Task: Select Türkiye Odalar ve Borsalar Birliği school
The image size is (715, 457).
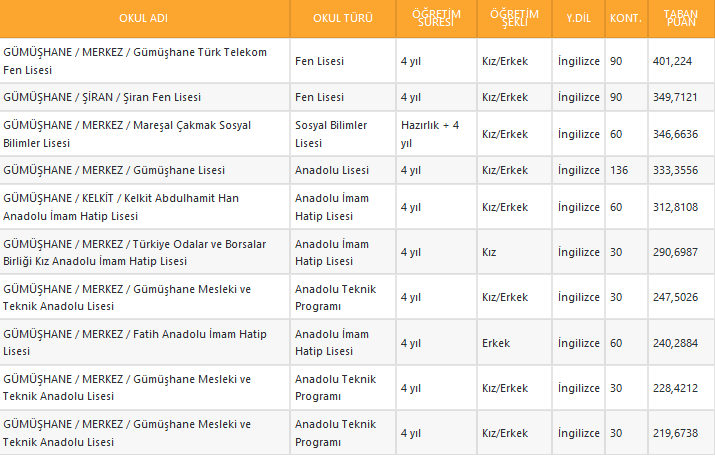Action: click(x=124, y=252)
